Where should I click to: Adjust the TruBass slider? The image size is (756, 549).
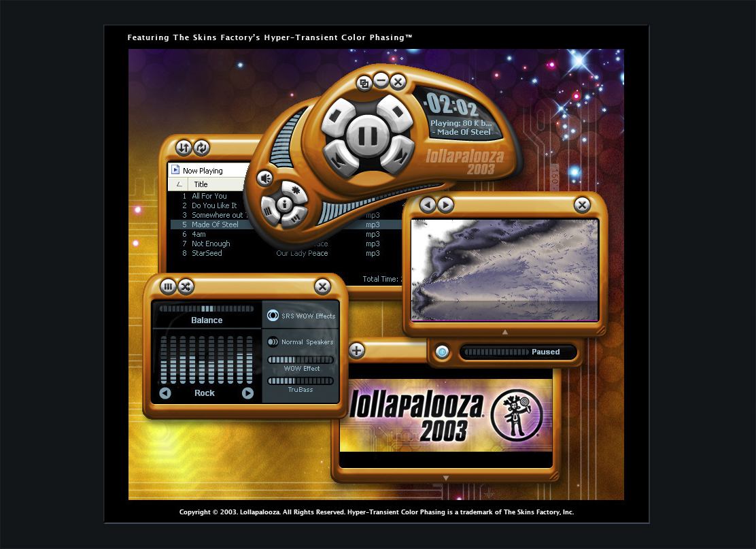point(300,381)
